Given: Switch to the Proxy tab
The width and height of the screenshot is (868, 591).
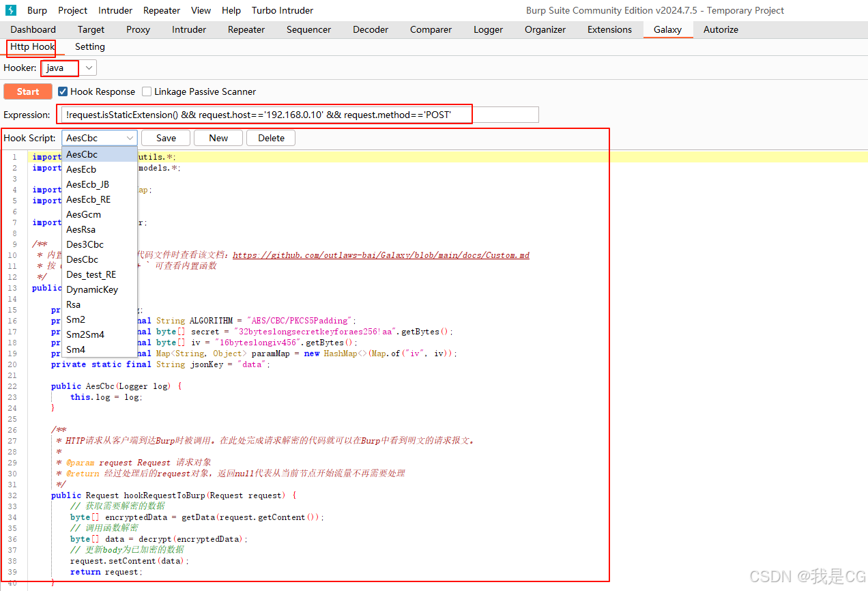Looking at the screenshot, I should [x=139, y=29].
